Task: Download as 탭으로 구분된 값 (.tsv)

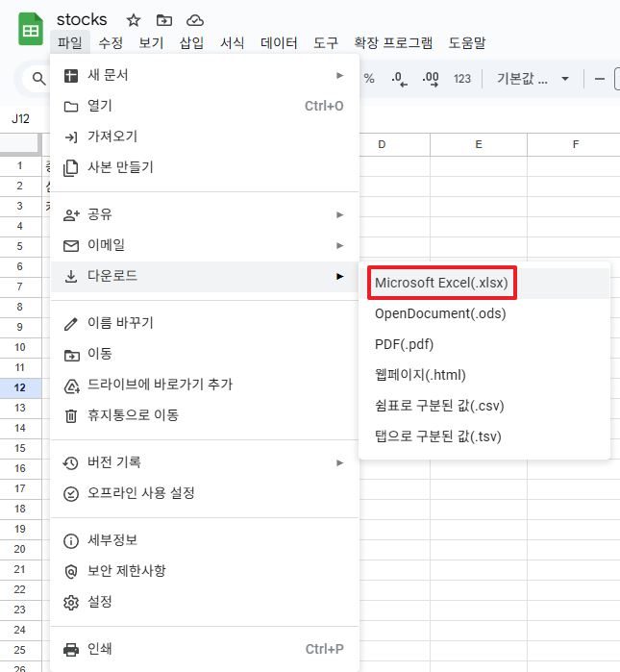Action: tap(484, 436)
